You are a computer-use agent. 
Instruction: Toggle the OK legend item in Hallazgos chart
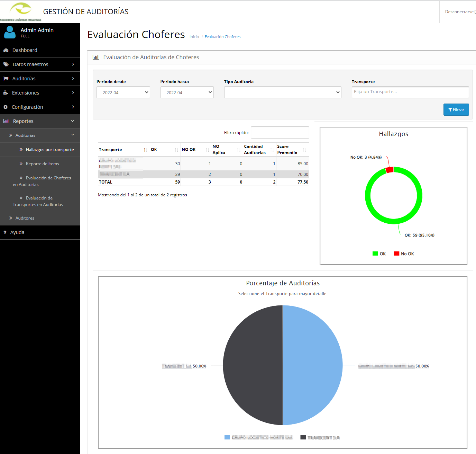[379, 254]
